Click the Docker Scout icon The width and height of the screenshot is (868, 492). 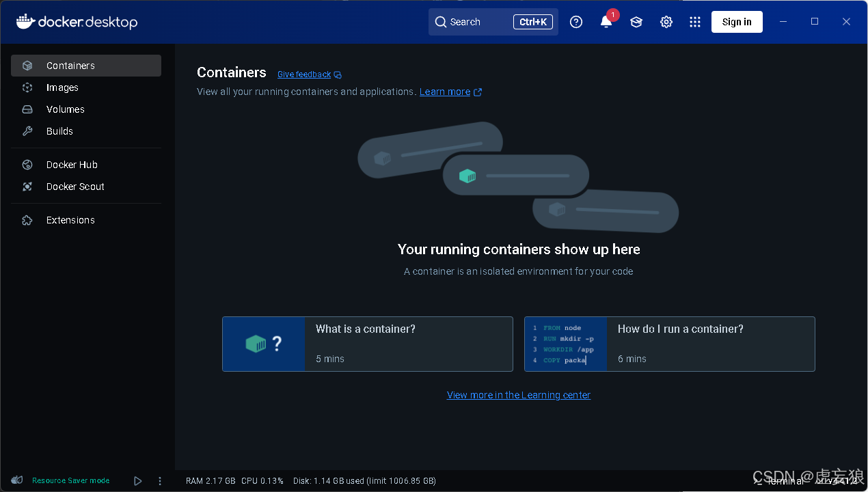pyautogui.click(x=27, y=187)
